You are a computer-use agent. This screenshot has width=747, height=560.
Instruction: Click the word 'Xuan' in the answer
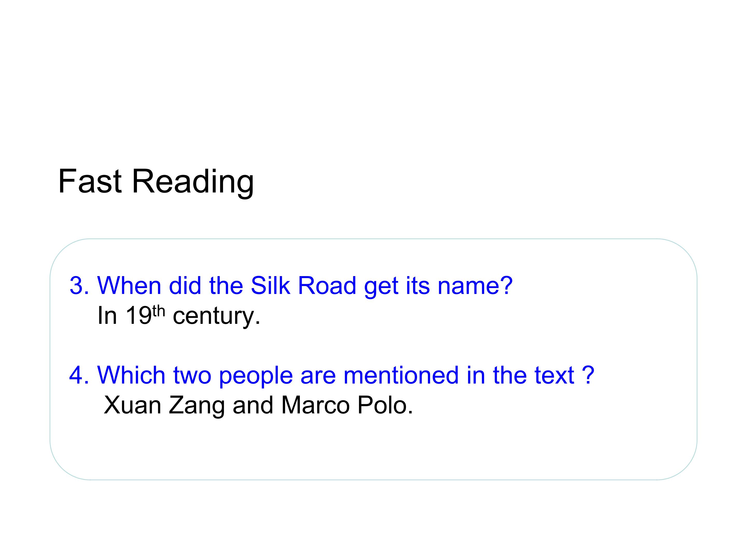point(132,405)
